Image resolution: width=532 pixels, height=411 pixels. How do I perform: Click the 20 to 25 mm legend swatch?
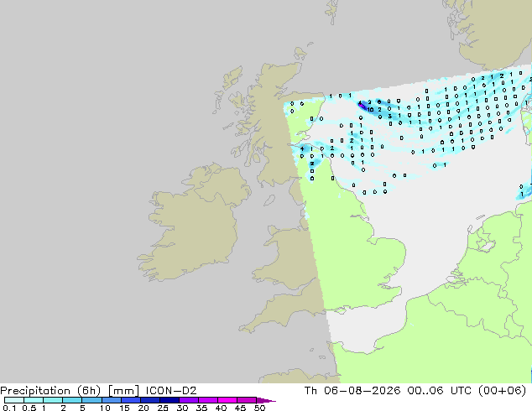[x=149, y=400]
